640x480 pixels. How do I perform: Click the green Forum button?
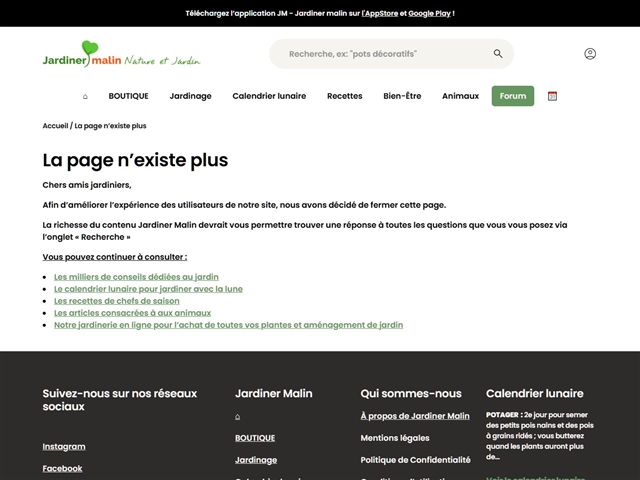tap(513, 96)
